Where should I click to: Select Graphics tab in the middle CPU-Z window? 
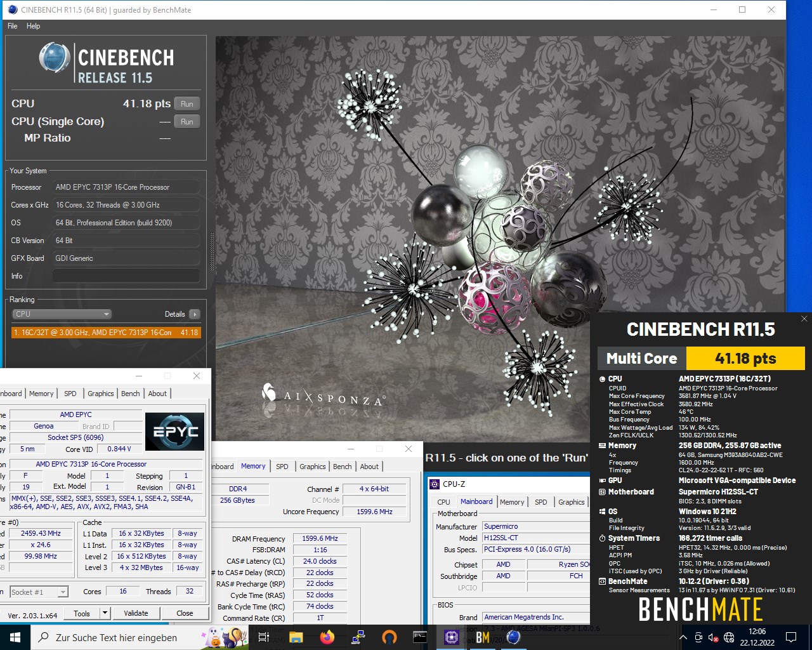point(313,467)
